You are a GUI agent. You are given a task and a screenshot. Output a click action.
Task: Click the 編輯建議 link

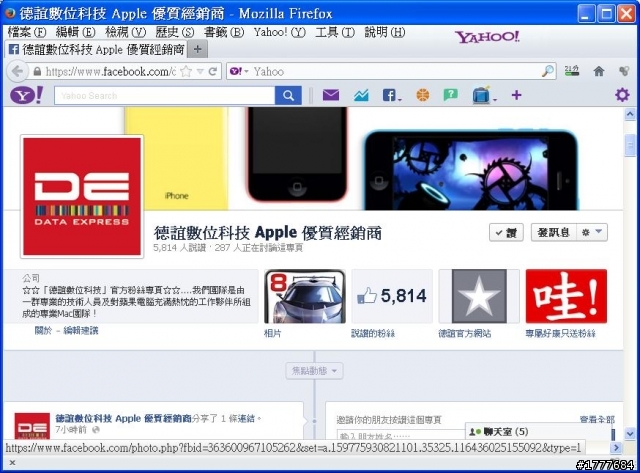(x=81, y=331)
